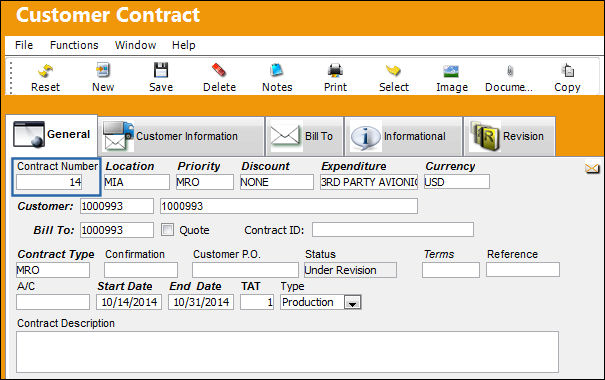The image size is (605, 380).
Task: Switch to the General tab
Action: pos(51,135)
